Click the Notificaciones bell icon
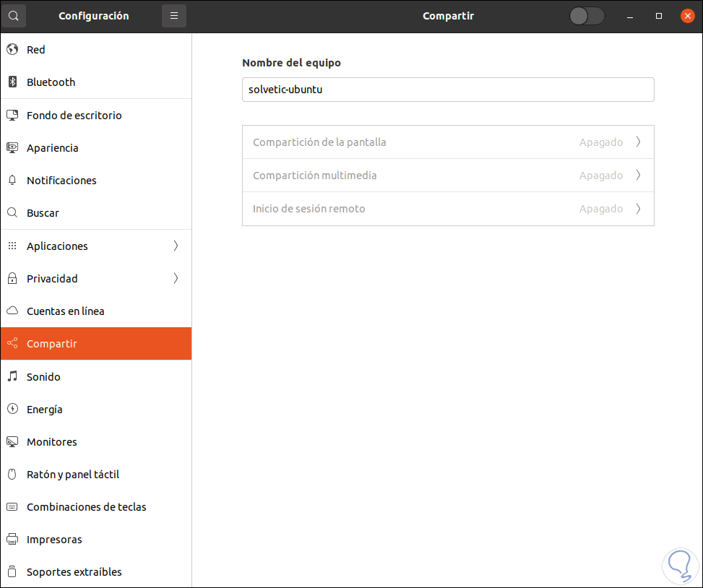Viewport: 703px width, 588px height. 12,181
